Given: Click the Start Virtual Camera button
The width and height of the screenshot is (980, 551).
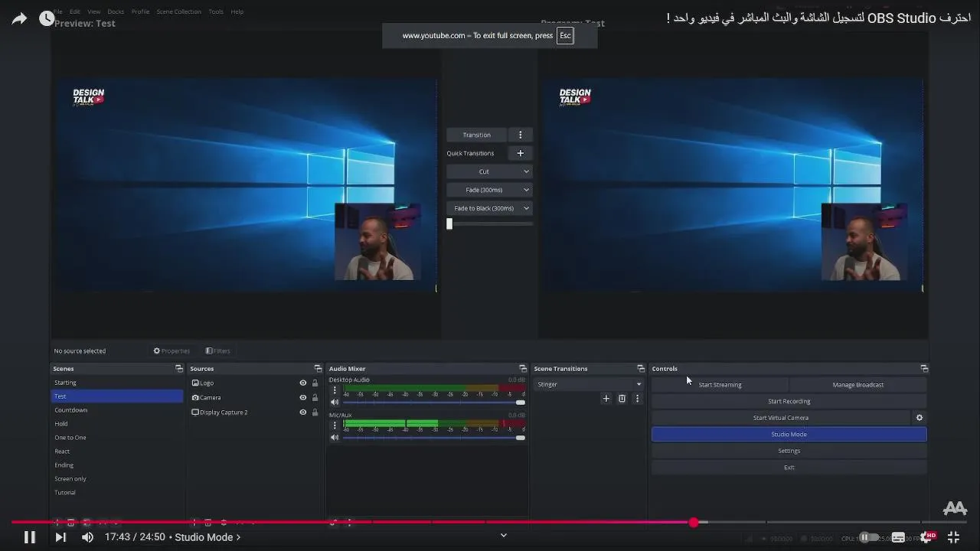Looking at the screenshot, I should tap(780, 418).
